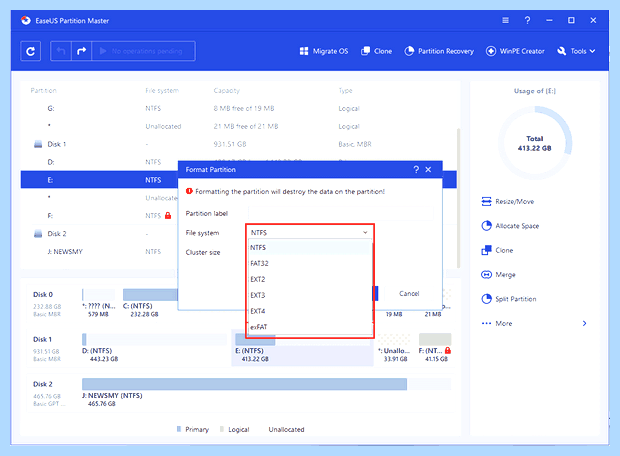Open help in Format Partition dialog
This screenshot has height=456, width=620.
416,169
